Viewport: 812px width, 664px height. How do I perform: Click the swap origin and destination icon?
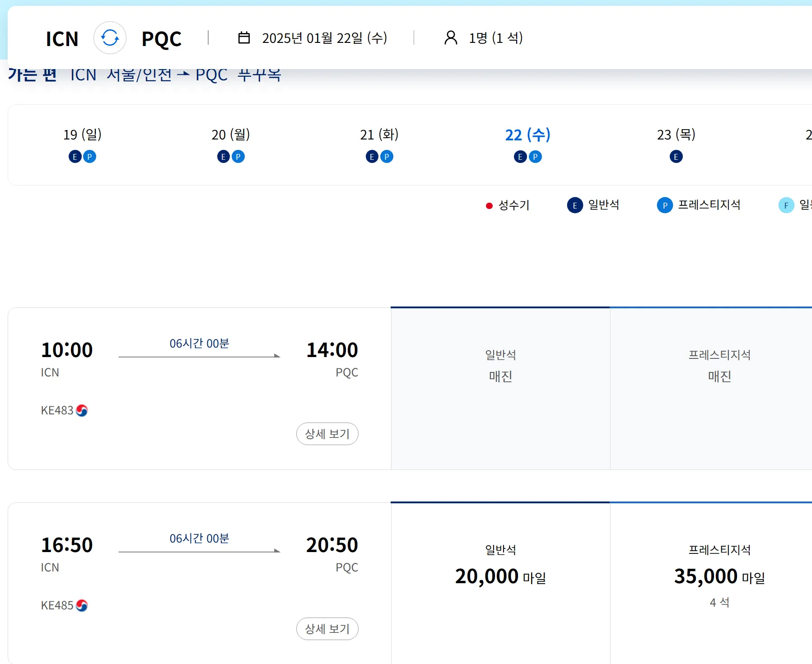(x=110, y=38)
